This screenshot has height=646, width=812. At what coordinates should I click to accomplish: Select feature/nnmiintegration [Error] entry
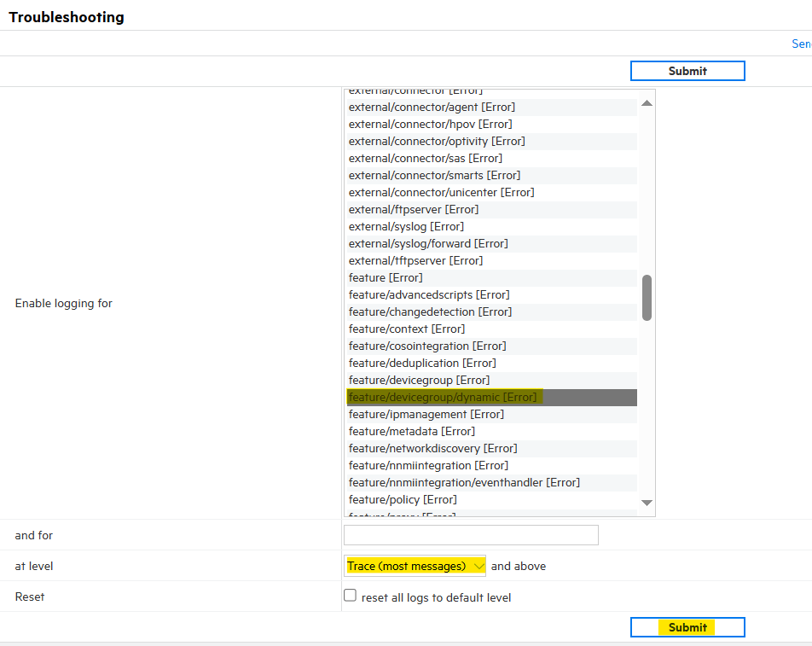pos(491,466)
